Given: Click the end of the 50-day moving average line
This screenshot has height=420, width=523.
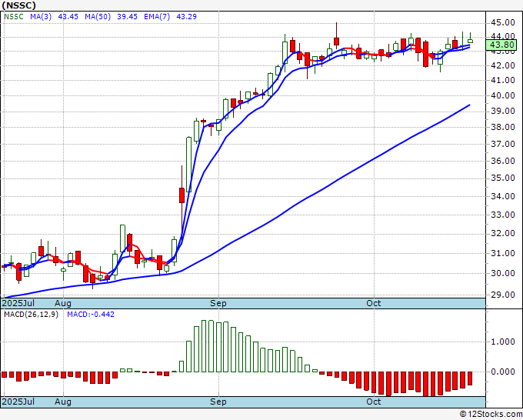Looking at the screenshot, I should click(x=470, y=105).
